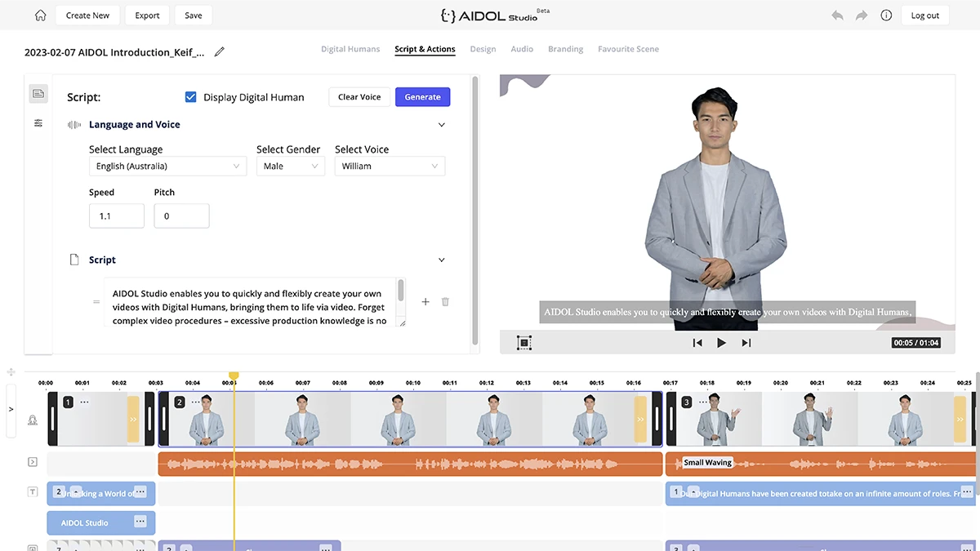Open options for Digital Humans text clip
This screenshot has width=980, height=551.
point(966,492)
